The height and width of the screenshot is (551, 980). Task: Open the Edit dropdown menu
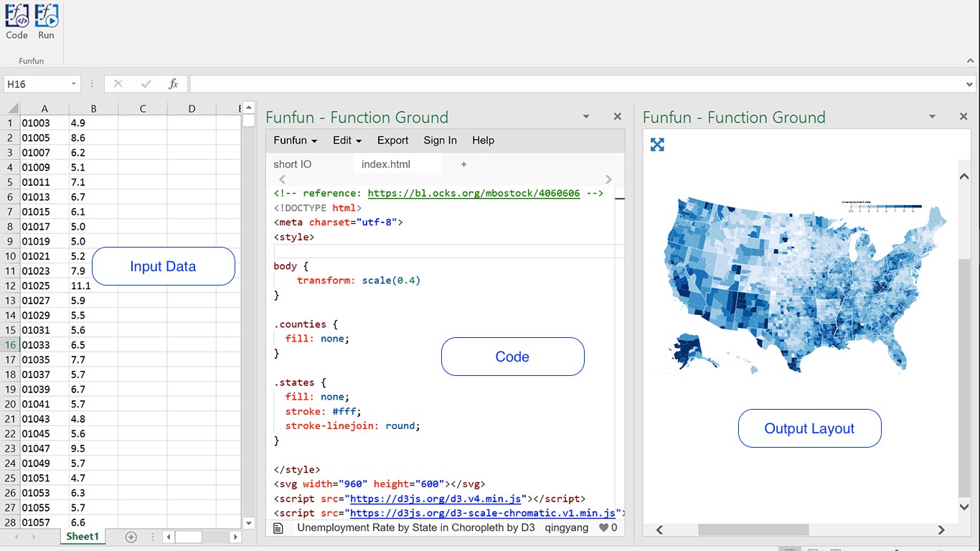point(347,141)
